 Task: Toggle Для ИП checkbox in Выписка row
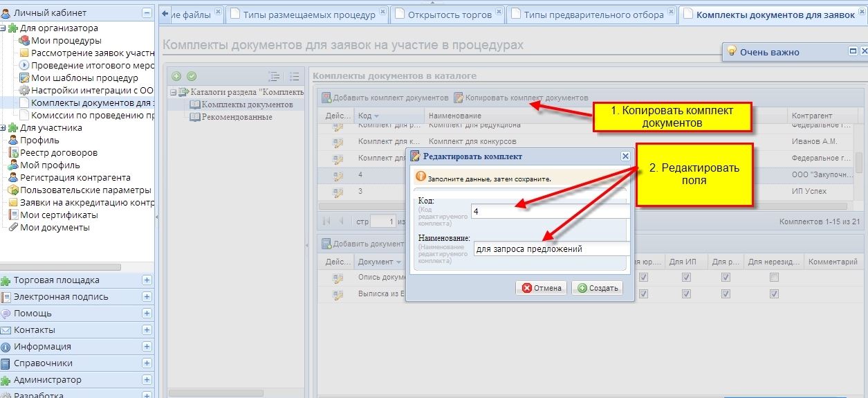point(686,293)
